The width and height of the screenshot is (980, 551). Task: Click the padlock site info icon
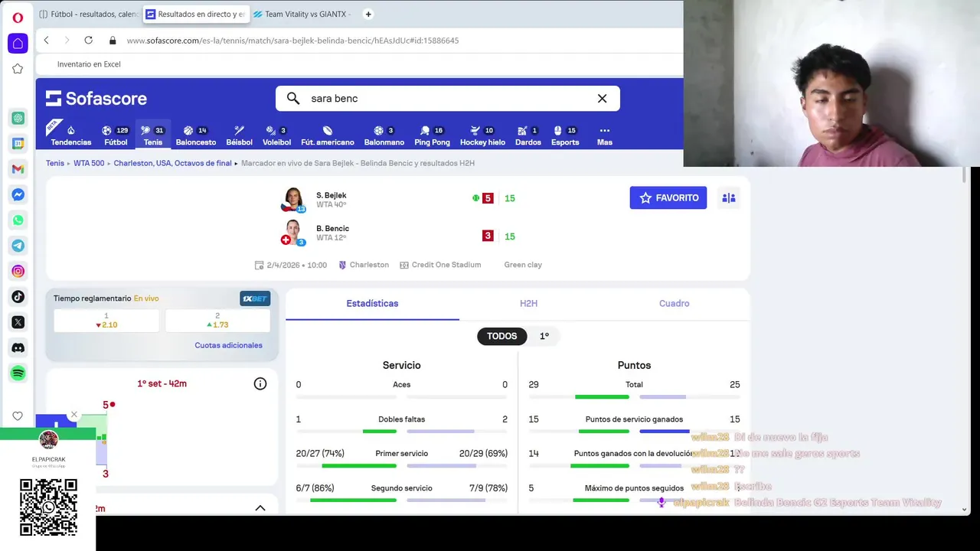[x=113, y=41]
